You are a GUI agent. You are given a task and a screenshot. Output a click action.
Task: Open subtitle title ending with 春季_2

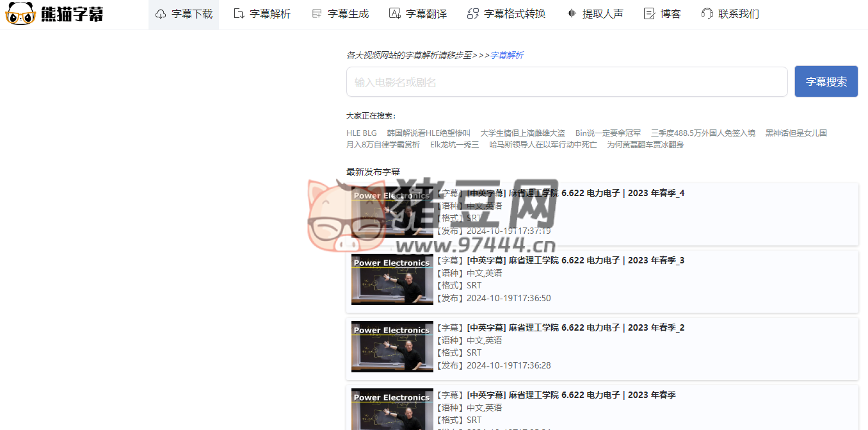pyautogui.click(x=575, y=327)
